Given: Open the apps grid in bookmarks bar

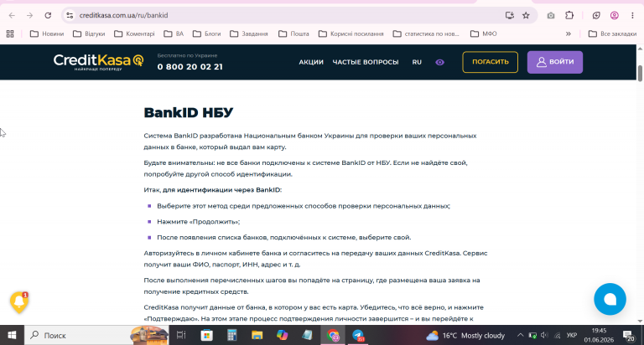Looking at the screenshot, I should 10,33.
